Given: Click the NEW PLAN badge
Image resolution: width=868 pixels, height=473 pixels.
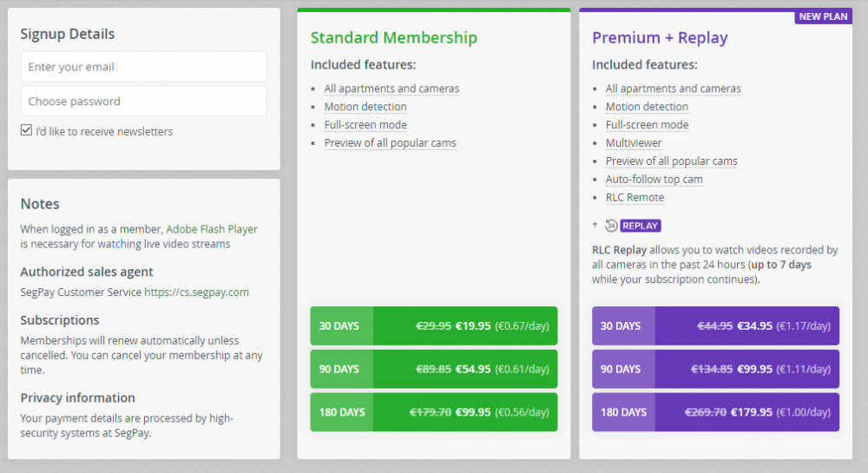Looking at the screenshot, I should click(x=824, y=16).
